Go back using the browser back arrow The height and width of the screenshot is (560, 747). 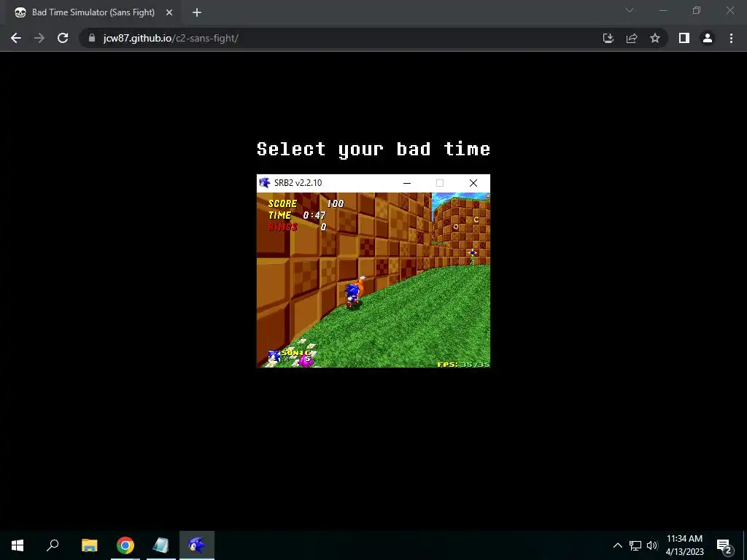coord(16,38)
